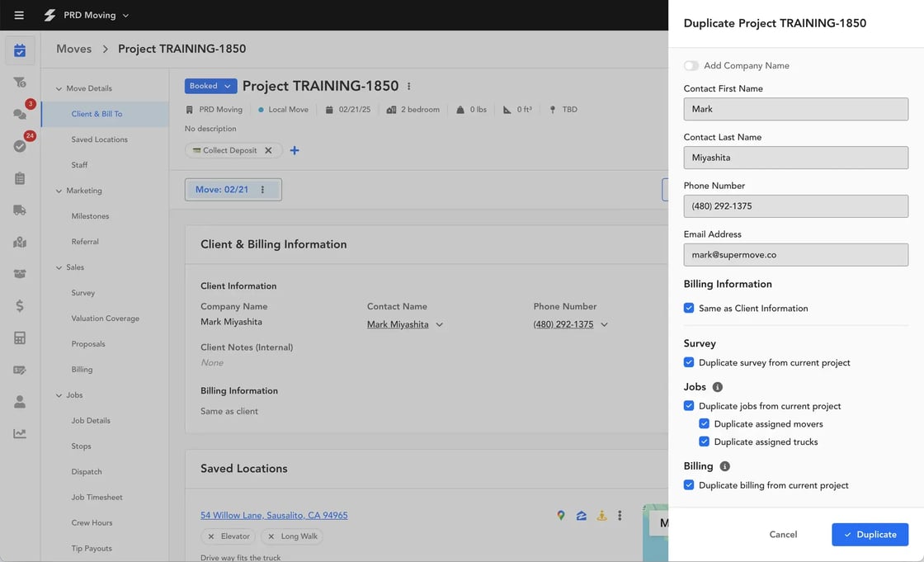Screen dimensions: 924x562
Task: Uncheck Duplicate assigned trucks
Action: [705, 442]
